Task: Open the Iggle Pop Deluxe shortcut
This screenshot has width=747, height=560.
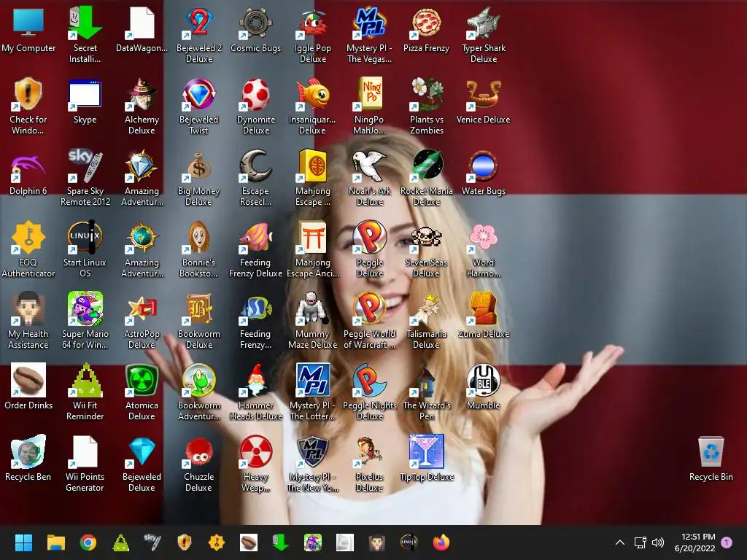Action: point(312,23)
